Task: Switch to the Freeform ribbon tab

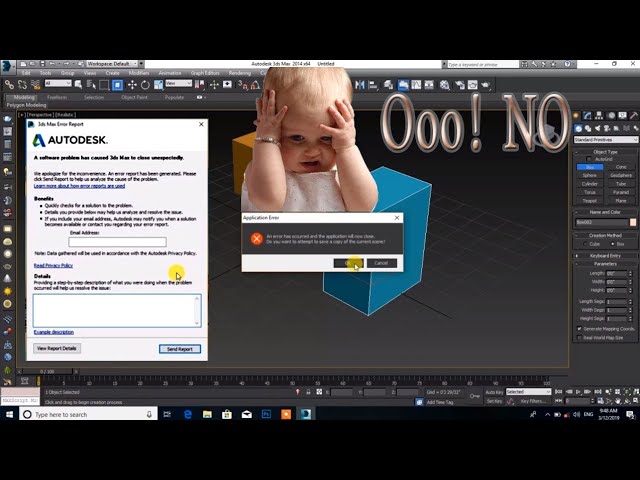Action: coord(57,97)
